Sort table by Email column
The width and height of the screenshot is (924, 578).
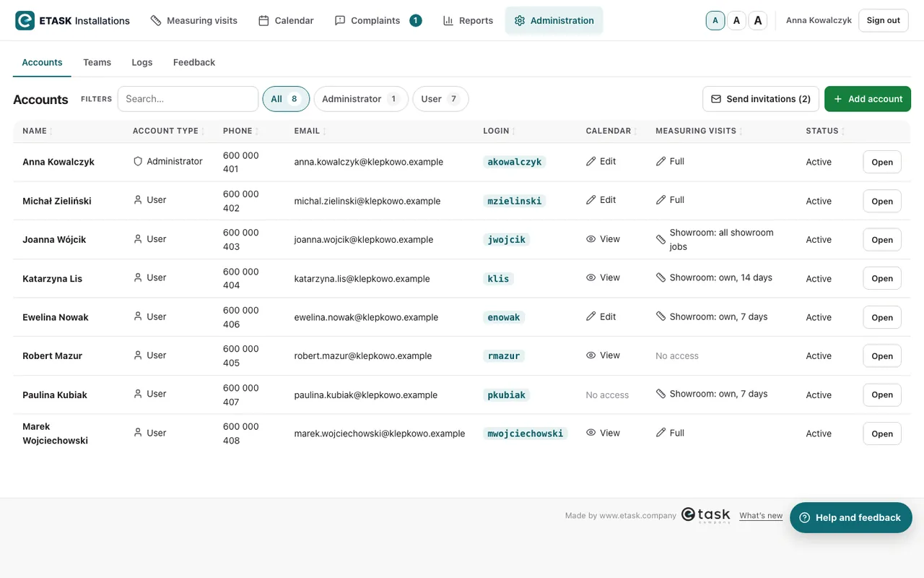click(x=310, y=131)
